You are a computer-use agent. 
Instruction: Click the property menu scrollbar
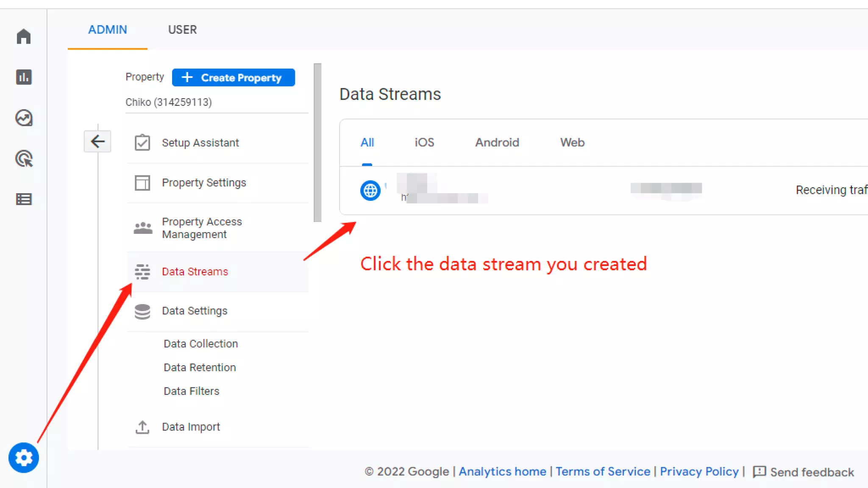(x=317, y=142)
